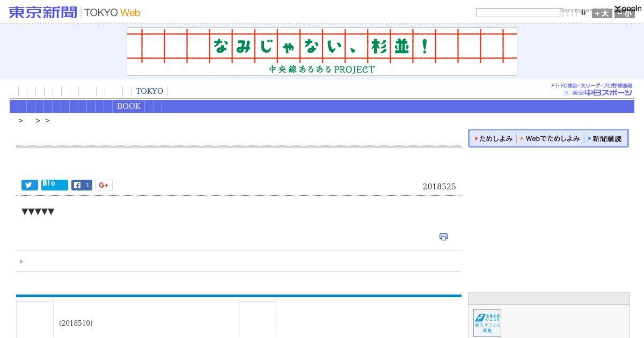
Task: Print the article using printer icon
Action: click(443, 237)
